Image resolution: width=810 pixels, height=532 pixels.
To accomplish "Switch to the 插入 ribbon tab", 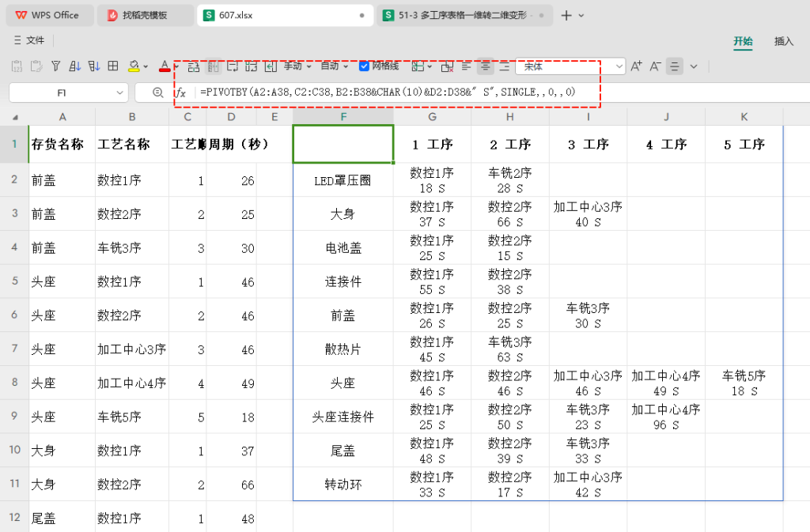I will [784, 41].
